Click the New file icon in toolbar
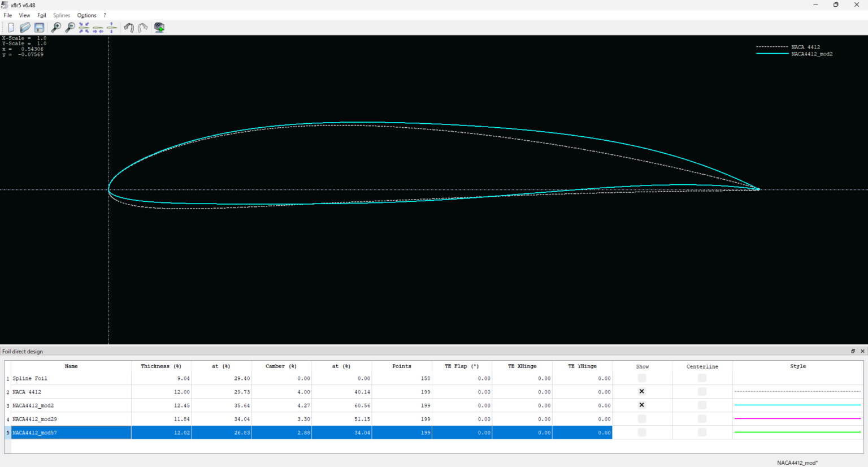Viewport: 868px width, 467px height. tap(11, 28)
